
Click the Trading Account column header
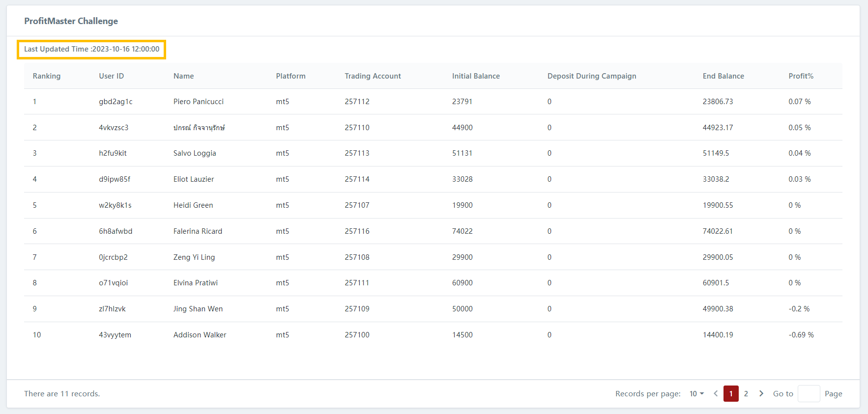[x=373, y=76]
